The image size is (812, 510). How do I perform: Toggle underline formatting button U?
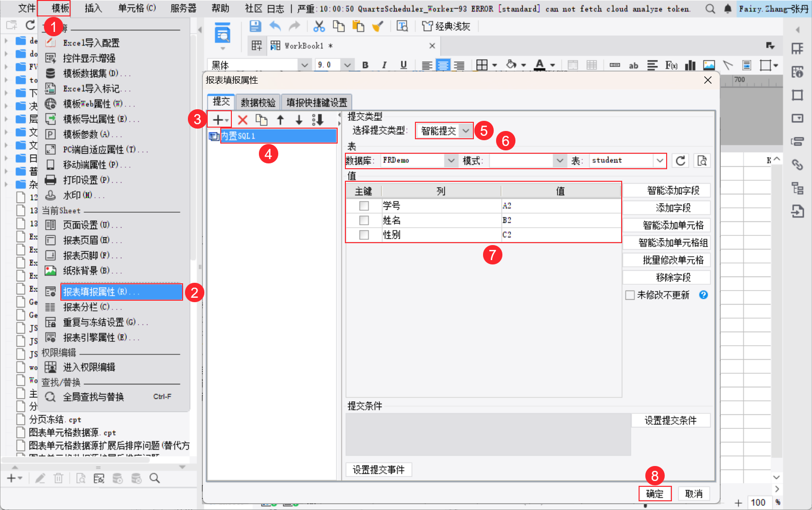click(403, 65)
